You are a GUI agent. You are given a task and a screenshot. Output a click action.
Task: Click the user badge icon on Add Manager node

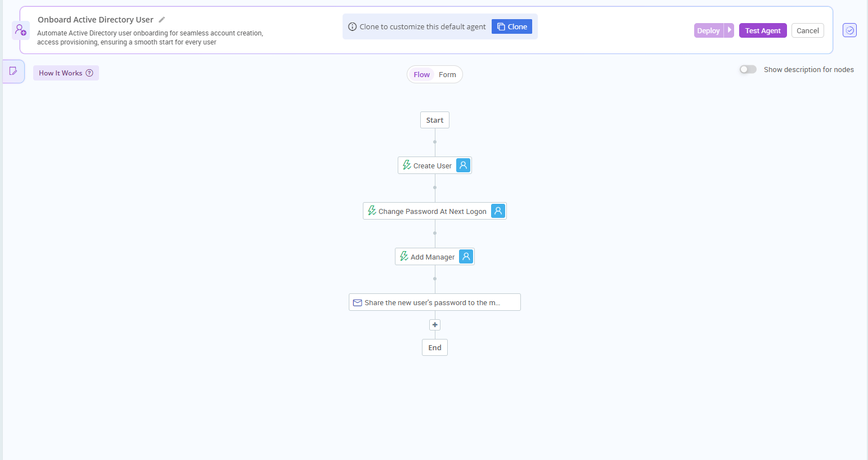466,256
